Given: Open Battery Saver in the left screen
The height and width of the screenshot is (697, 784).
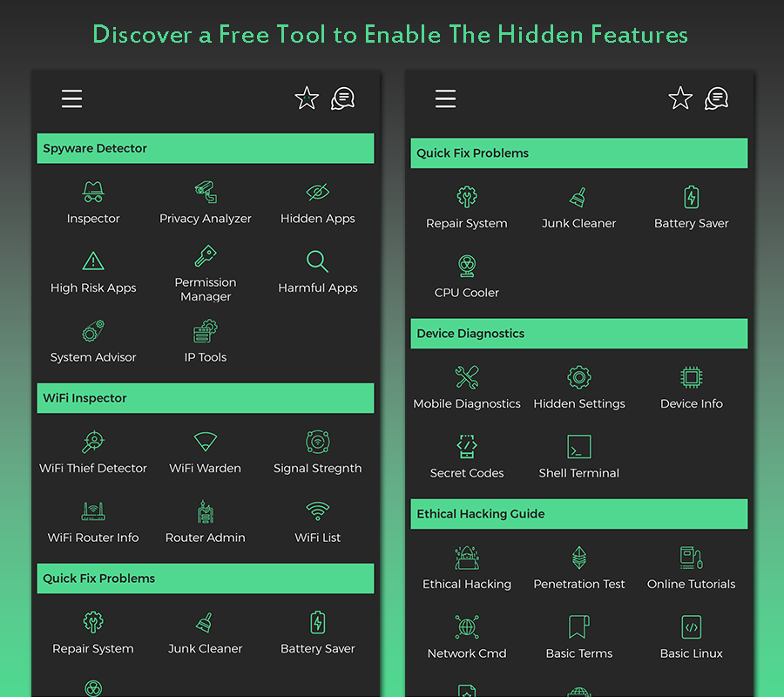Looking at the screenshot, I should 317,633.
